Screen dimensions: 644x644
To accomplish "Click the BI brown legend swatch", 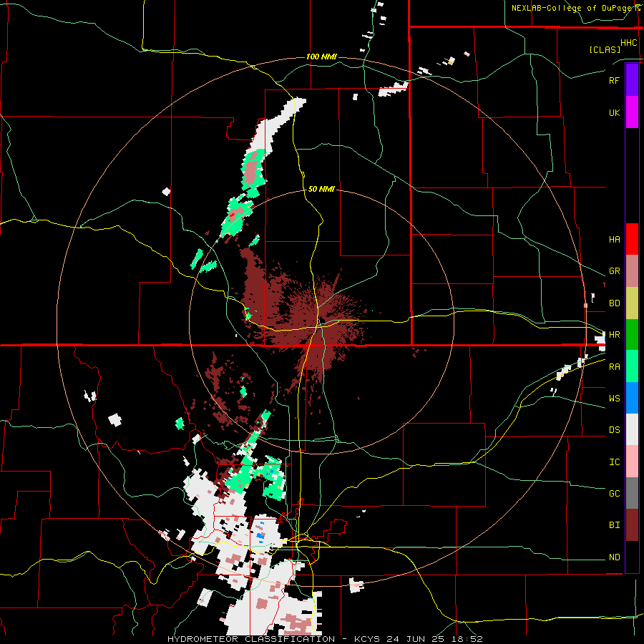I will click(x=632, y=525).
